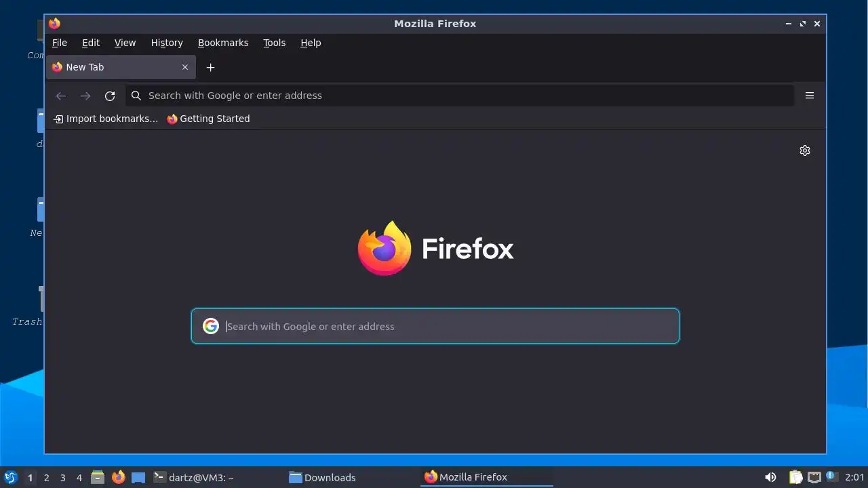Click the Firefox logo in the title bar
Viewport: 868px width, 488px height.
coord(54,24)
